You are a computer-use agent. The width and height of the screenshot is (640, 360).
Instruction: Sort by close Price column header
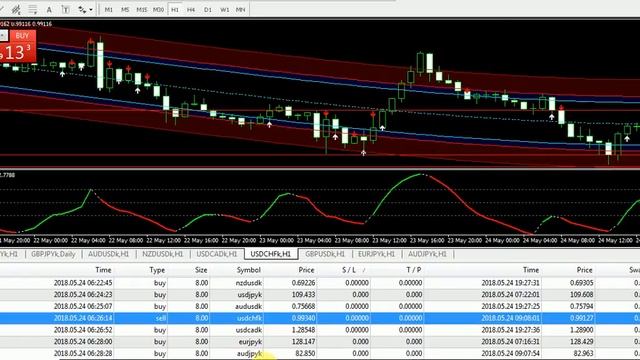584,270
